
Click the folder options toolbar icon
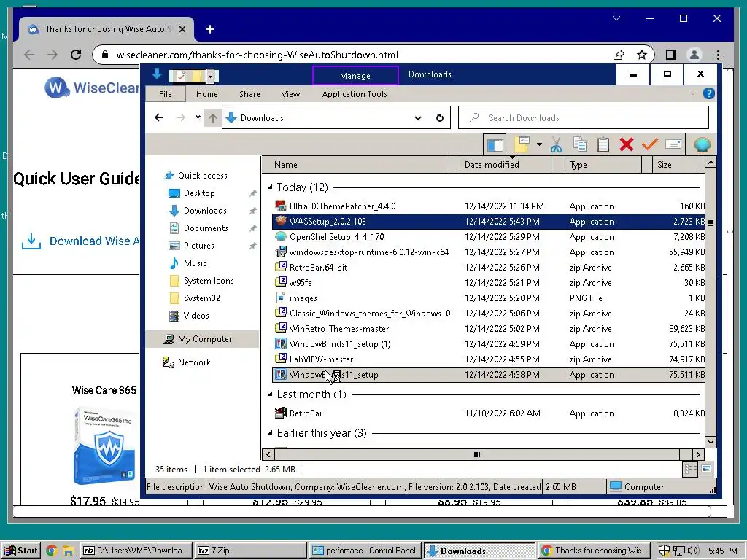(522, 144)
